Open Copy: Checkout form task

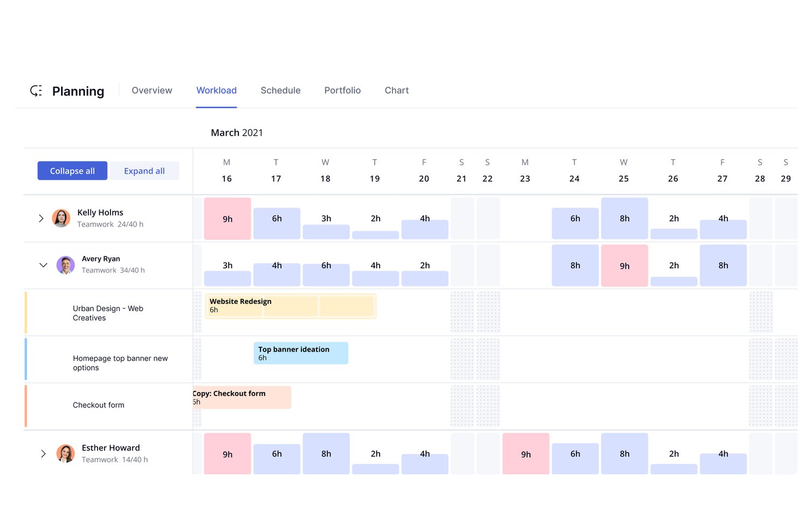click(x=242, y=397)
